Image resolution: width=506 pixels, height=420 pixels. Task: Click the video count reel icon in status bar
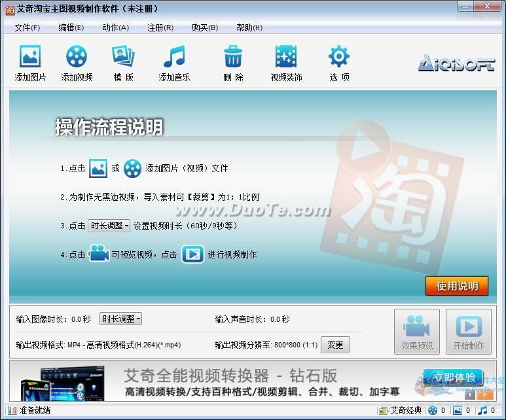pos(433,410)
